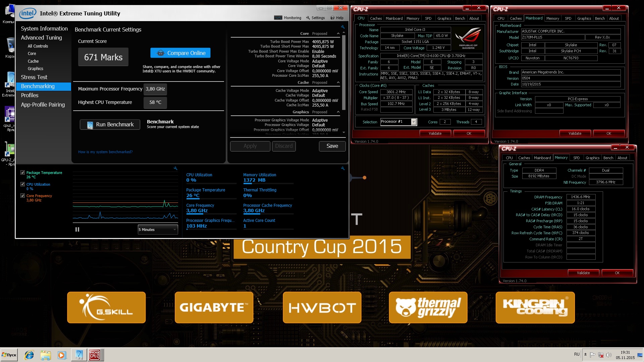
Task: Click the Run Benchmark button
Action: point(110,124)
